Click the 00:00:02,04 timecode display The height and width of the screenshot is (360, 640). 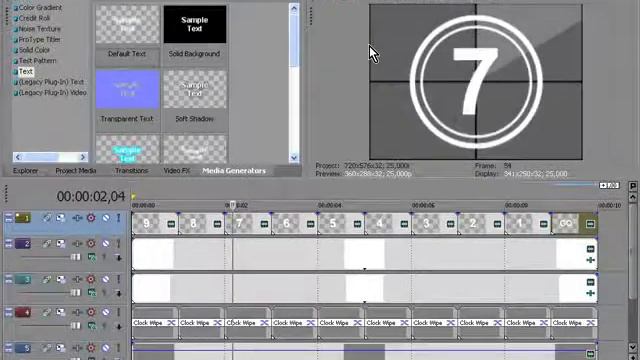coord(91,196)
